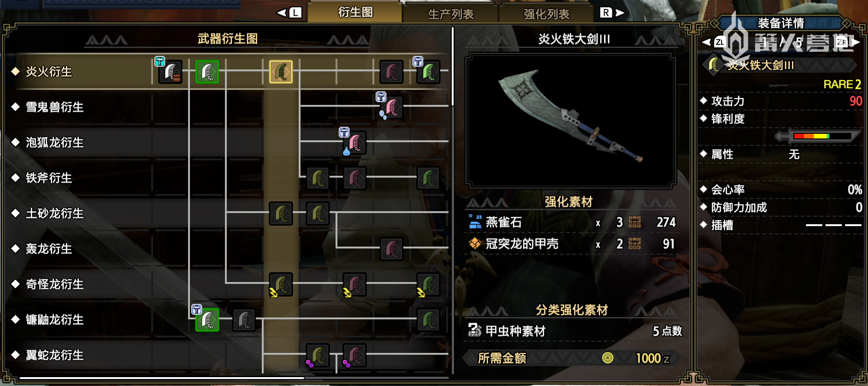Click the horizontal scrollbar under the weapon tree
The width and height of the screenshot is (868, 386).
tap(162, 378)
